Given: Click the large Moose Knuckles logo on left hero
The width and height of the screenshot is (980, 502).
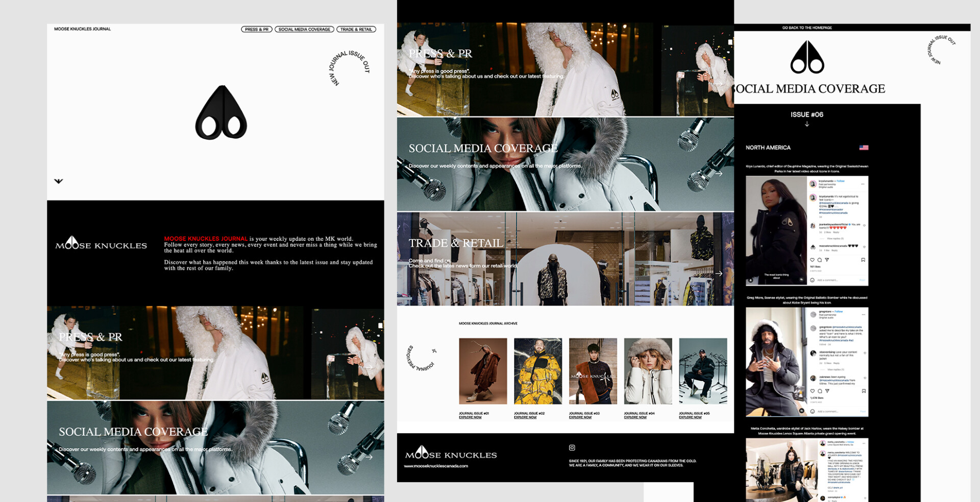Looking at the screenshot, I should point(221,113).
